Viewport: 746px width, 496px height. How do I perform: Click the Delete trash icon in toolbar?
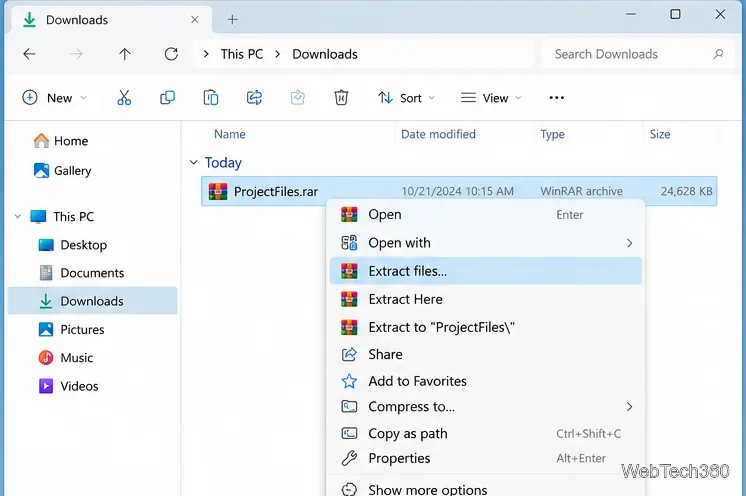341,98
